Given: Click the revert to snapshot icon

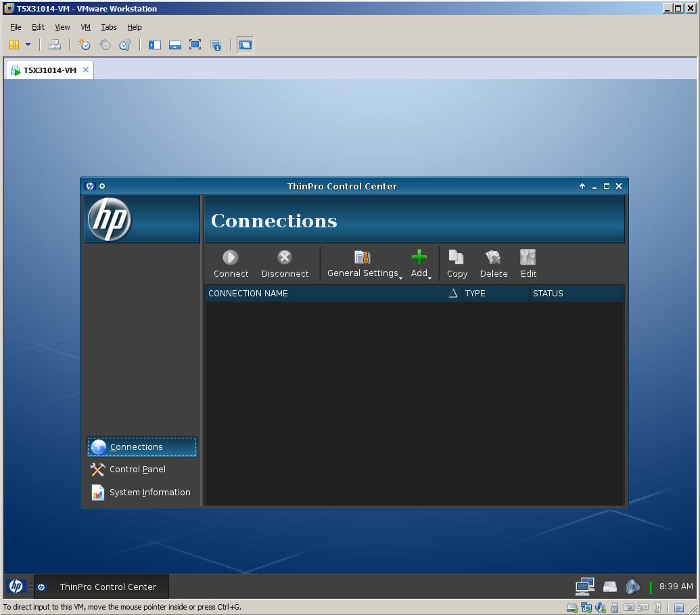Looking at the screenshot, I should (105, 45).
